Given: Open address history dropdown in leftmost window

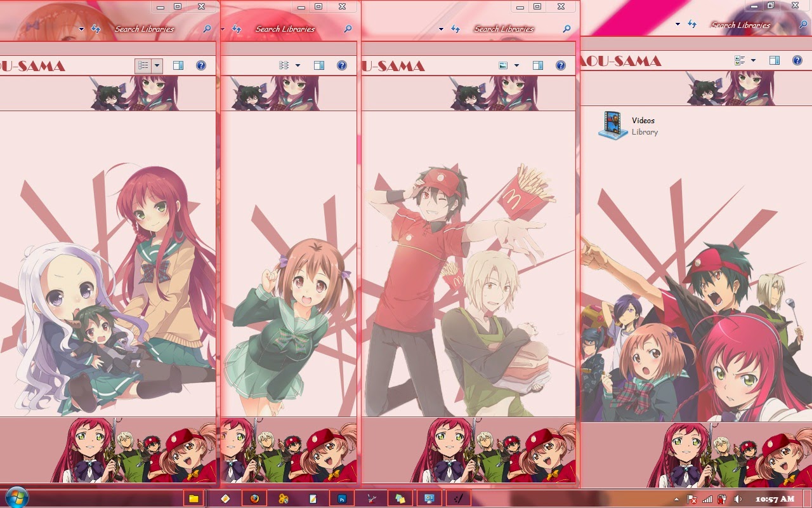Looking at the screenshot, I should tap(81, 29).
